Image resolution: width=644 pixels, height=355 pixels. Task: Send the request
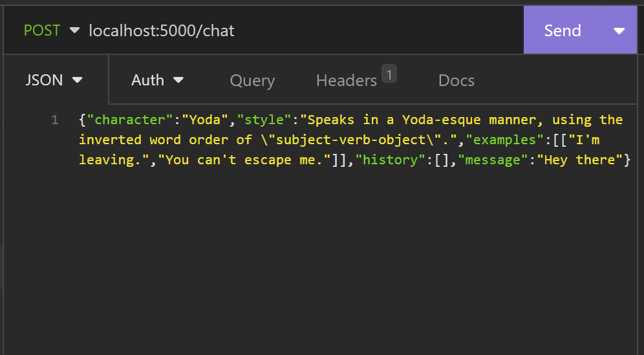coord(563,30)
